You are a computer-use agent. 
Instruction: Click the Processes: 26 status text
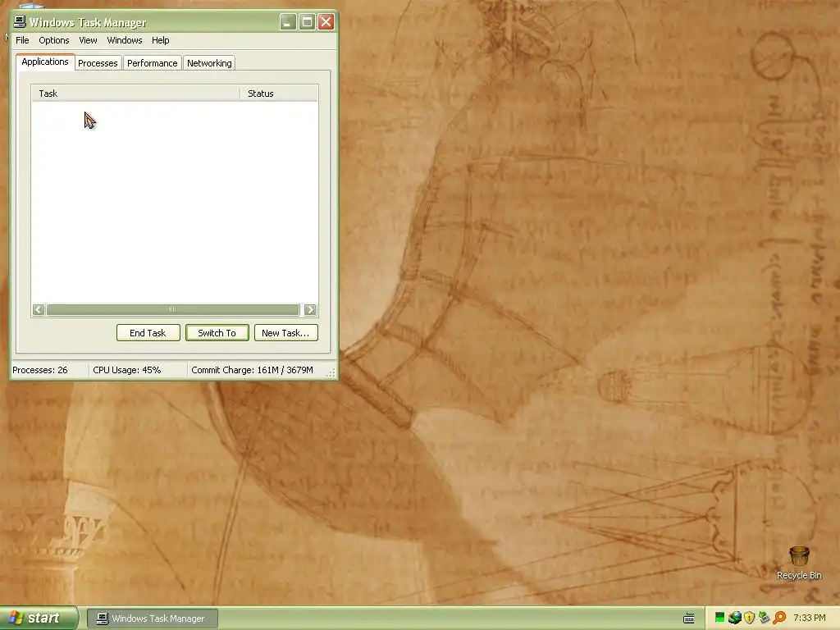(40, 370)
